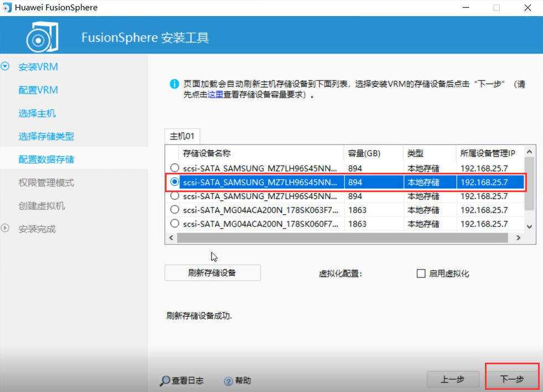The image size is (543, 392).
Task: Open the 选择存储类型 step in sidebar
Action: 46,136
